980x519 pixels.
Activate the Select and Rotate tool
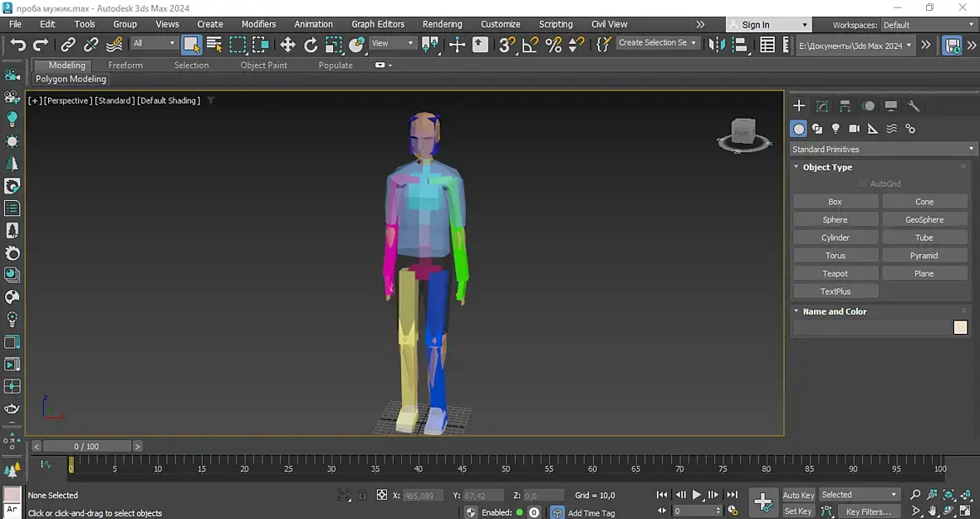tap(311, 45)
